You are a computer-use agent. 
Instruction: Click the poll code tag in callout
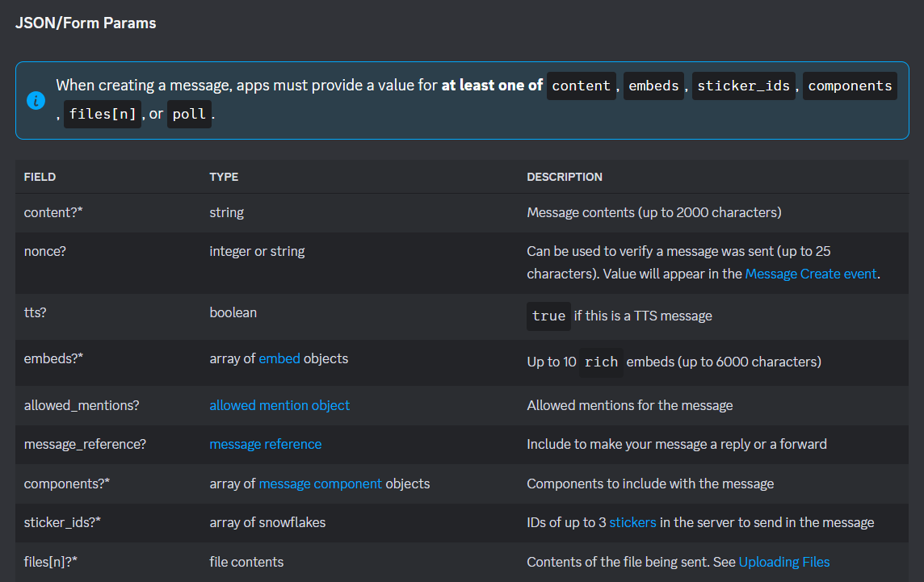coord(189,114)
